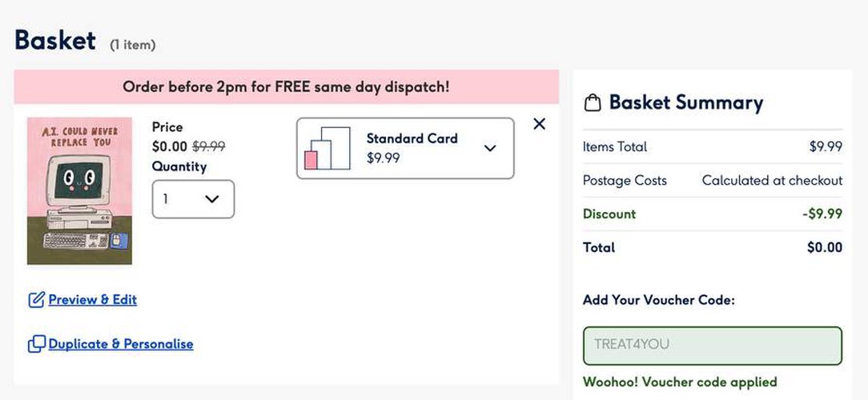
Task: Click the Woohoo voucher applied message
Action: pyautogui.click(x=680, y=382)
